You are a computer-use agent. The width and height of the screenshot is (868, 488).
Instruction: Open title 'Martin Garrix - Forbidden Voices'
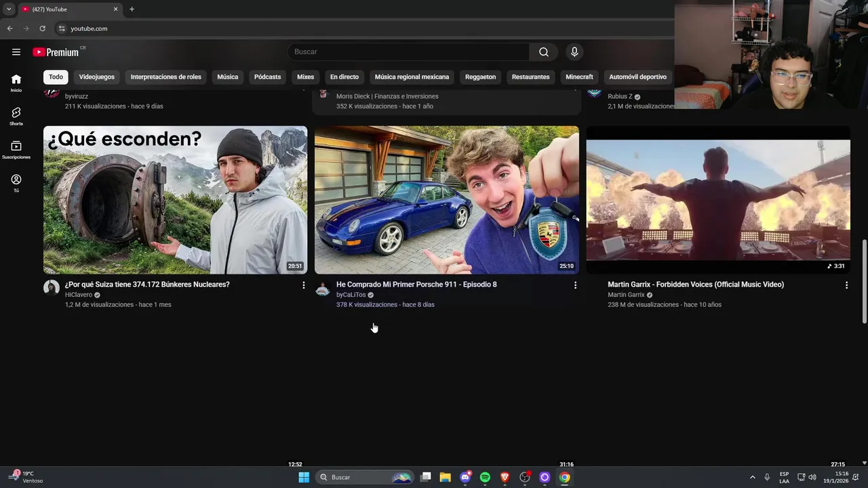coord(696,285)
